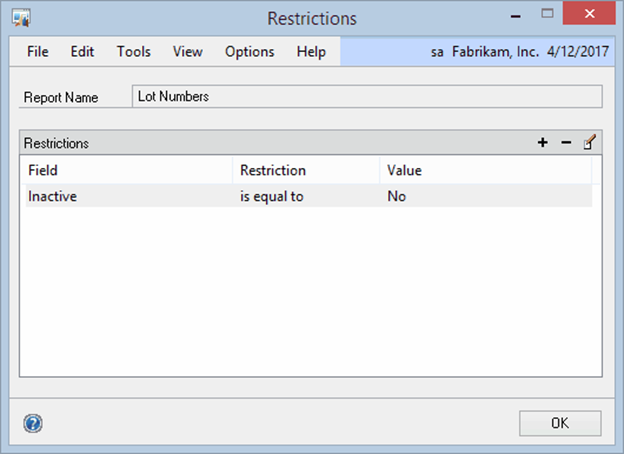Viewport: 625px width, 455px height.
Task: Click the 4/12/2017 user date
Action: point(578,52)
